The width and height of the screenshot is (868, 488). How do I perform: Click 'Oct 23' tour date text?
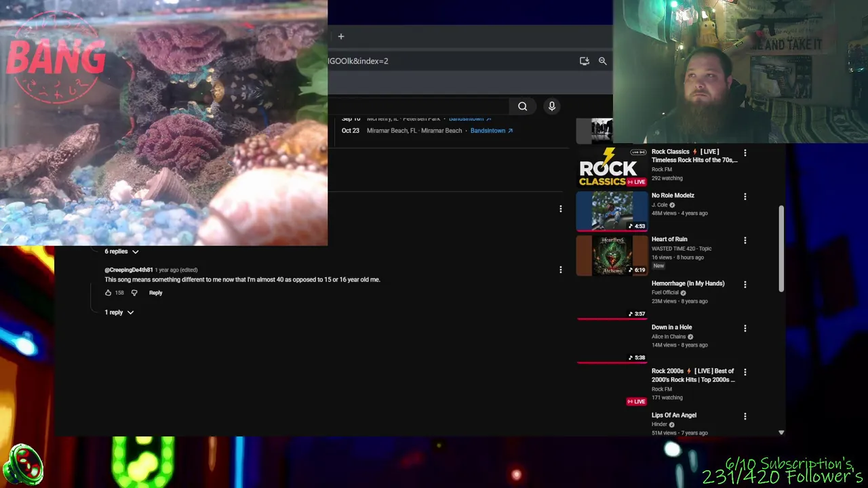[x=351, y=131]
